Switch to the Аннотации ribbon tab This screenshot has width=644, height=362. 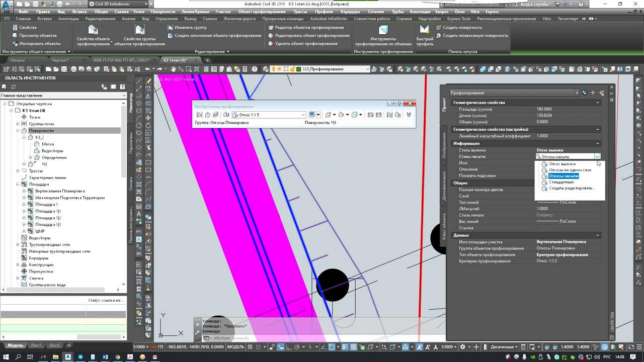pyautogui.click(x=68, y=19)
